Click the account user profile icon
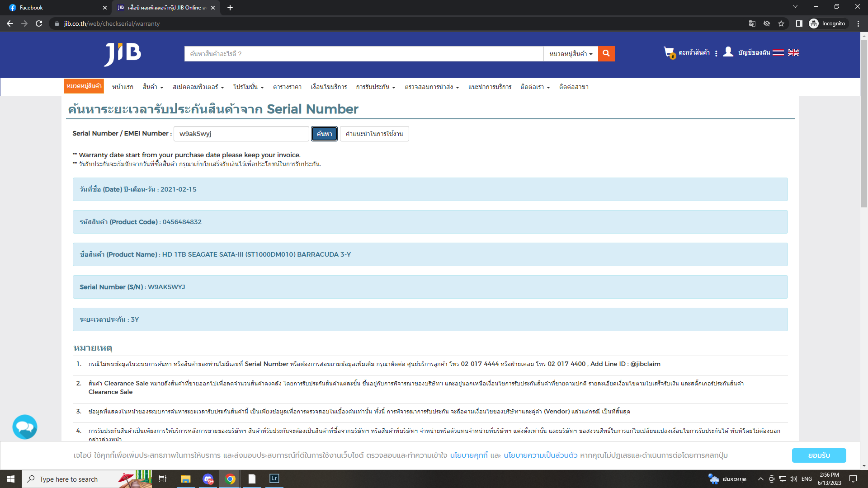Image resolution: width=868 pixels, height=488 pixels. 728,52
